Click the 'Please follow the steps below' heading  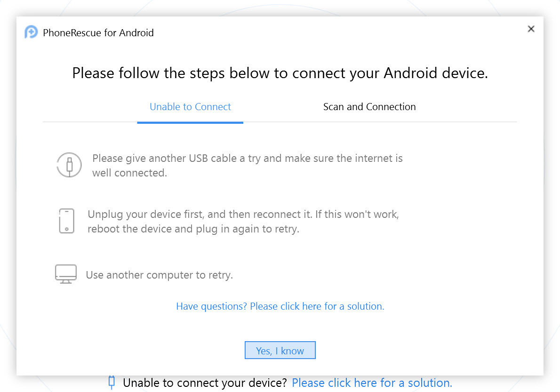point(280,73)
